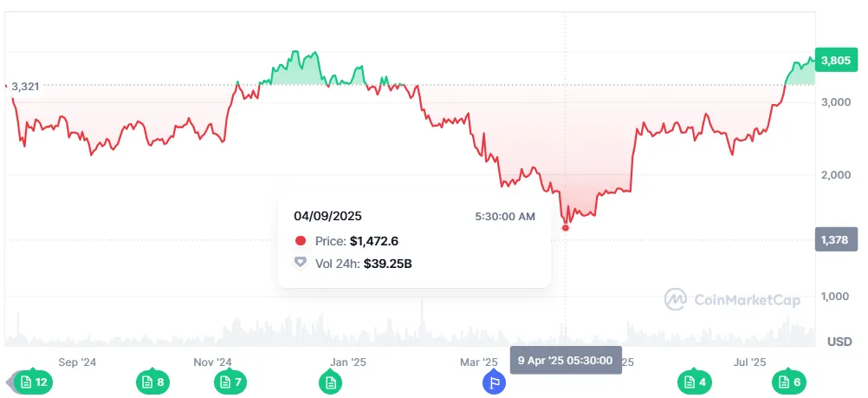The image size is (868, 398).
Task: Click the blue flag event marker
Action: (494, 382)
